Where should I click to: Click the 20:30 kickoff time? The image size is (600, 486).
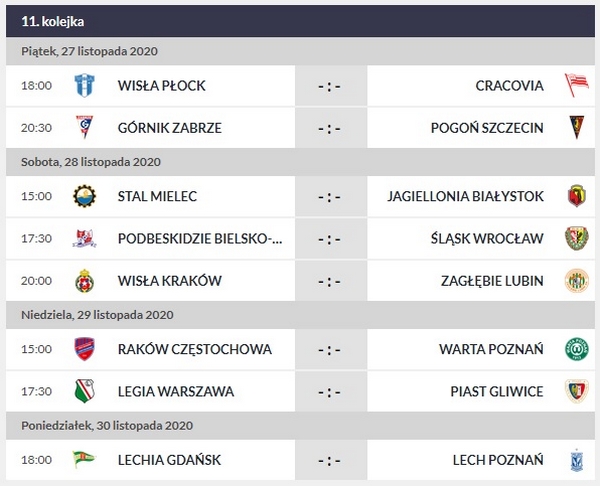[36, 128]
